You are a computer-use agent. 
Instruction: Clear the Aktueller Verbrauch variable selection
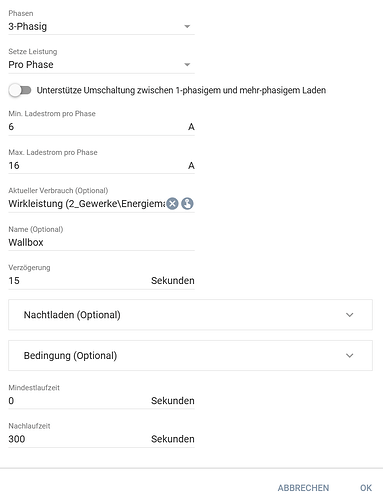point(172,203)
